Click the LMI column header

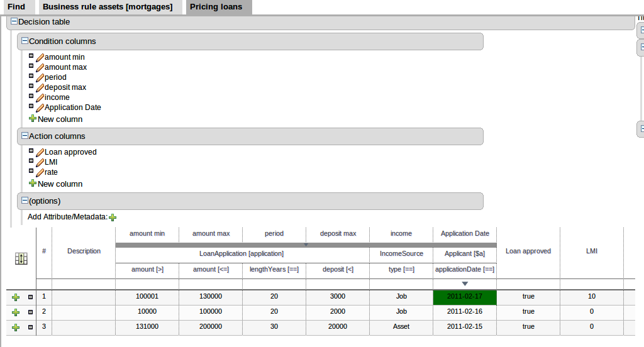tap(591, 251)
